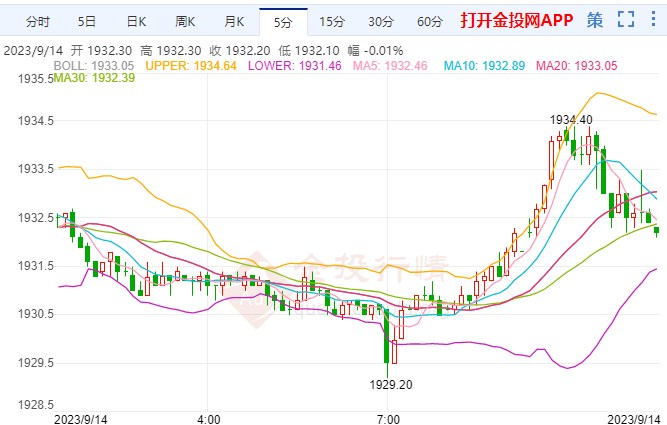Click the MA20: 1933.05 indicator label
The width and height of the screenshot is (667, 425).
pyautogui.click(x=576, y=66)
